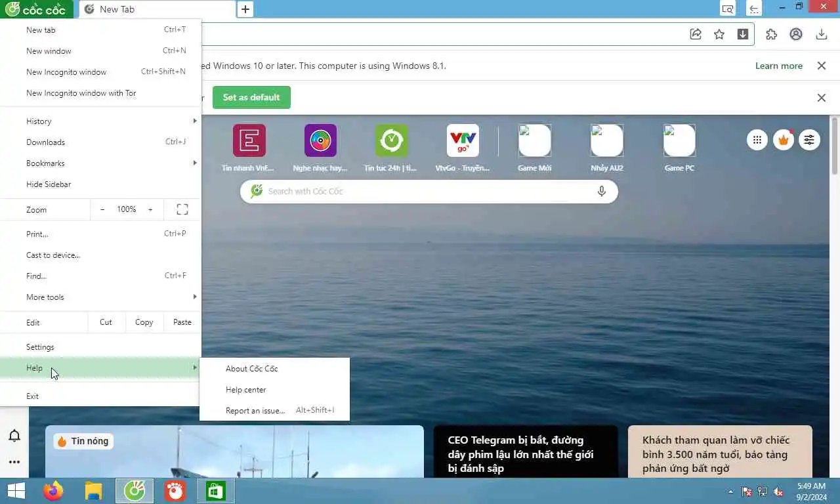
Task: Open new tab customization sliders icon
Action: 809,139
